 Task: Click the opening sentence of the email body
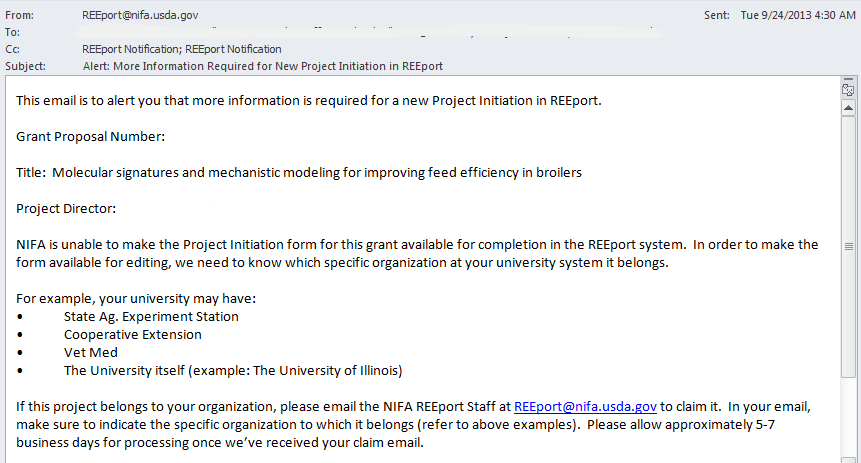click(x=308, y=101)
